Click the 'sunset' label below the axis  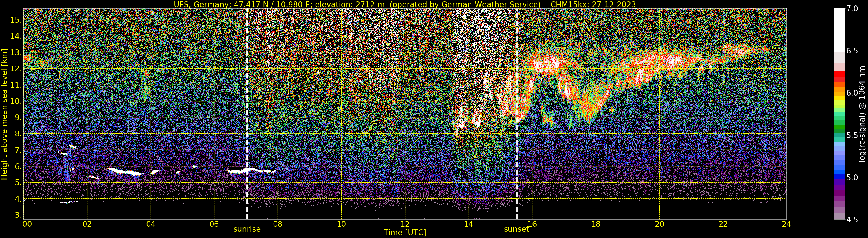pos(517,229)
